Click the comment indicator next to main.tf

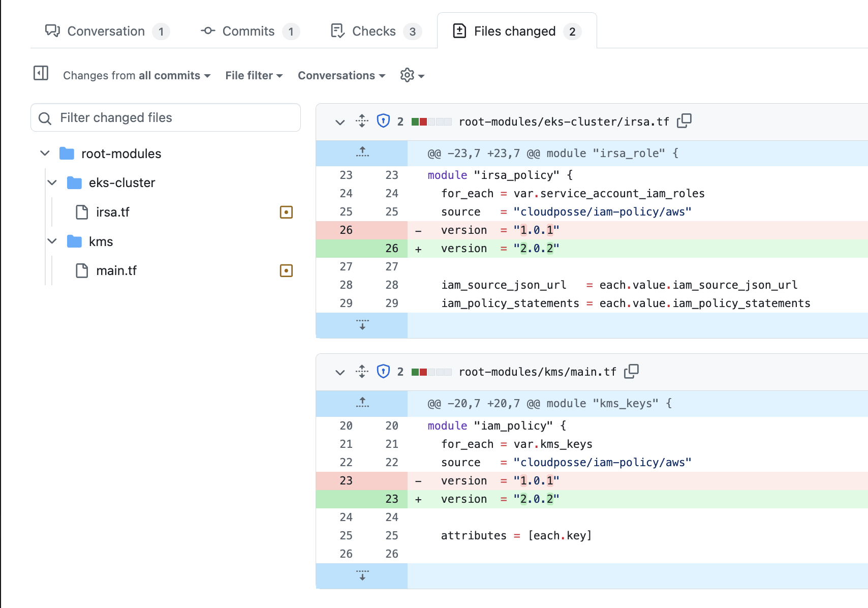[x=286, y=270]
